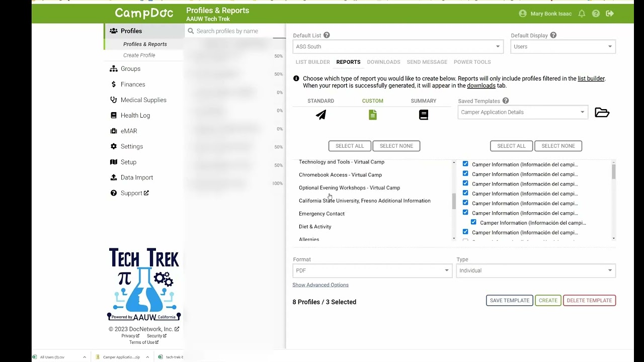Screen dimensions: 644x362
Task: Open the Privacy link in footer
Action: [130, 336]
